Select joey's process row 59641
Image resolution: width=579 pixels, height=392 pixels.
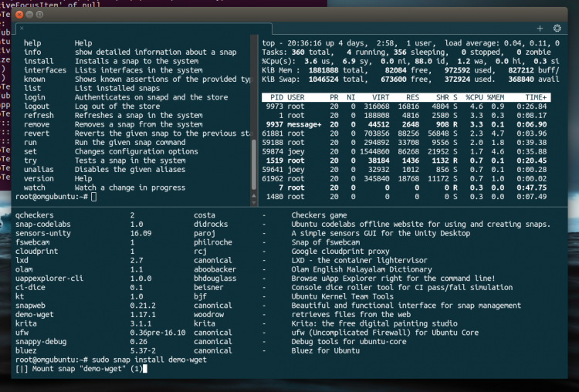click(x=406, y=170)
